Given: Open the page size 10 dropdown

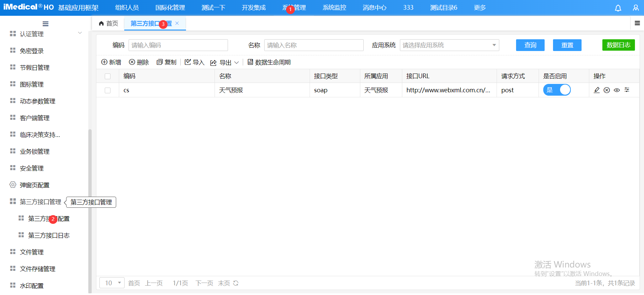Looking at the screenshot, I should click(112, 283).
